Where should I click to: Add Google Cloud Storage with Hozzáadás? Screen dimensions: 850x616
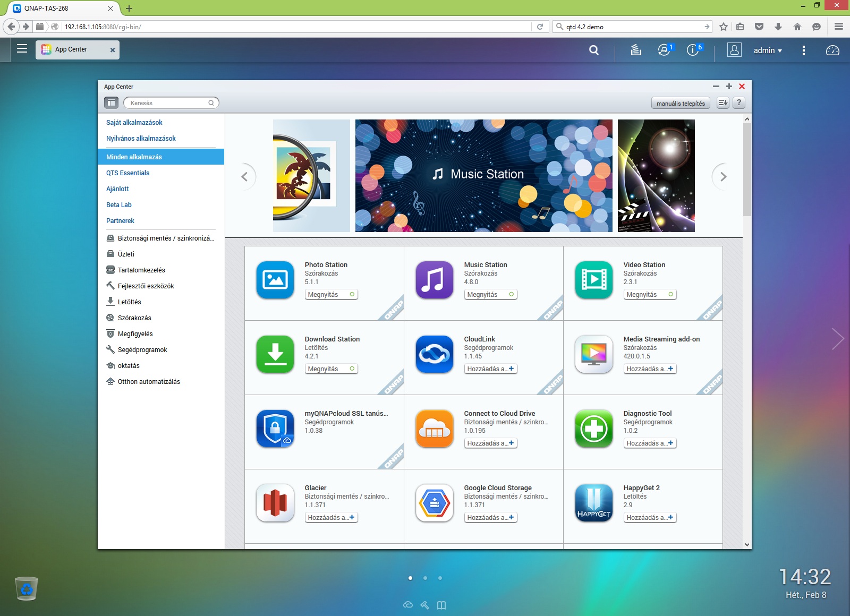[490, 517]
